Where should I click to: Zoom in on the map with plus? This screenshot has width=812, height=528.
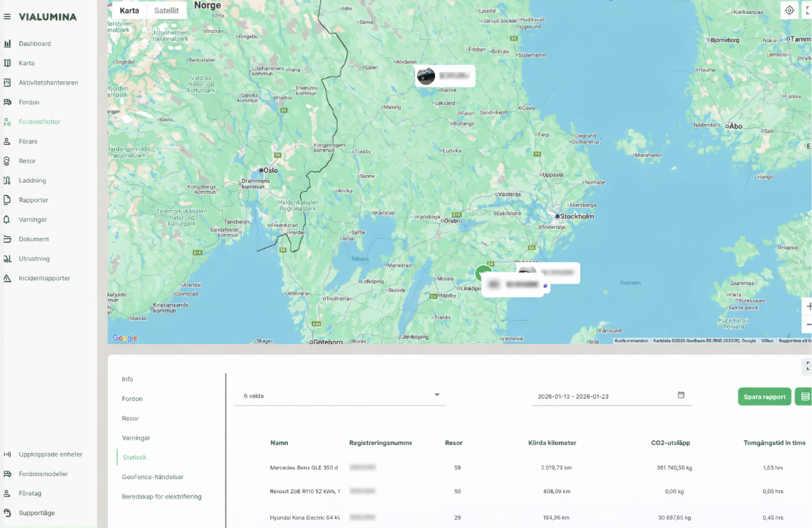pyautogui.click(x=808, y=307)
